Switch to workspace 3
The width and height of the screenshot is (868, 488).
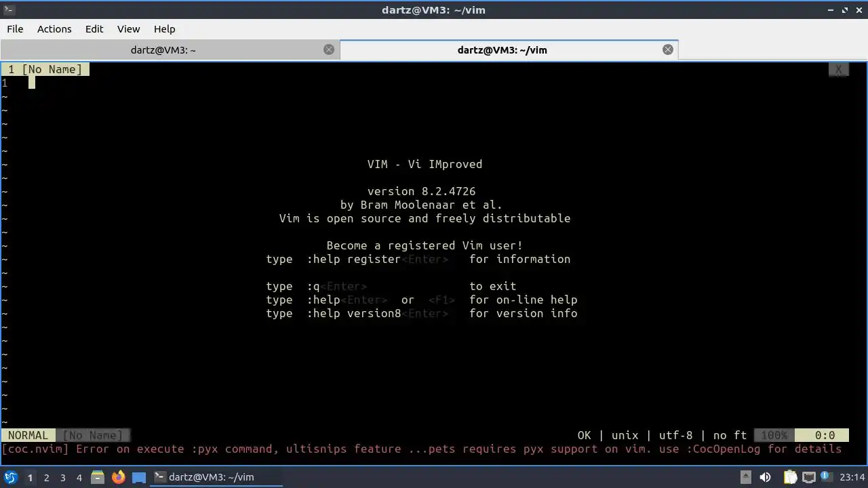pyautogui.click(x=62, y=477)
